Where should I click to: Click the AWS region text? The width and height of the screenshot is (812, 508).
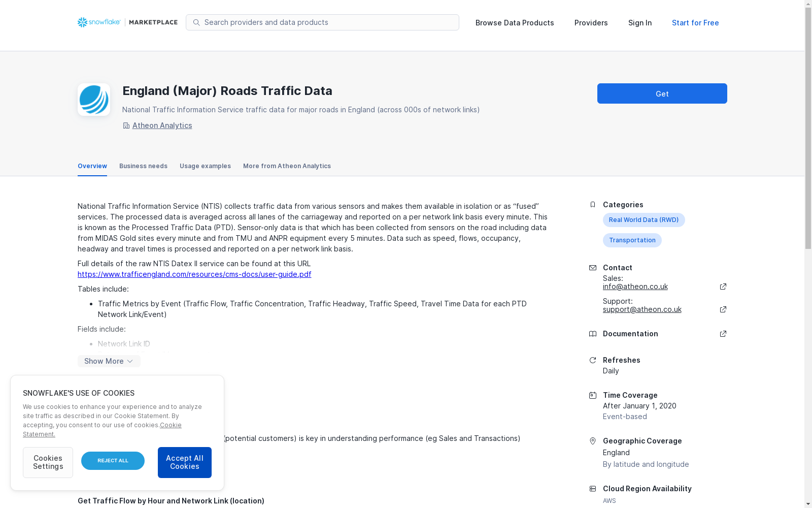[x=609, y=501]
